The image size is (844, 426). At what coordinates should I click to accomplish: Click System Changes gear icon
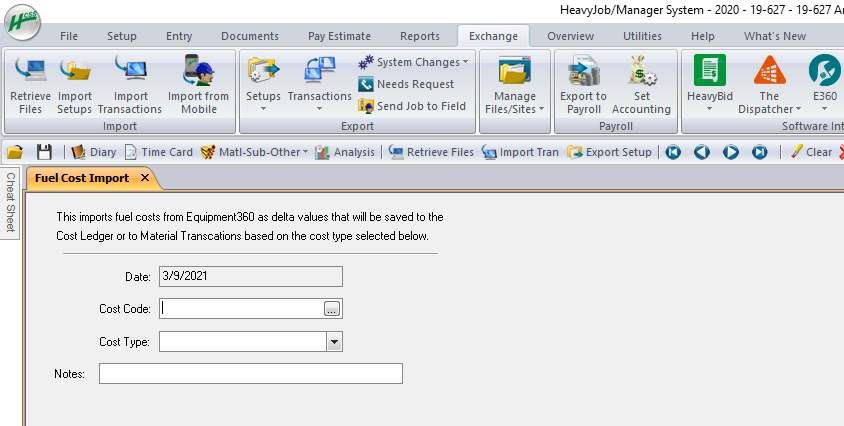coord(366,62)
